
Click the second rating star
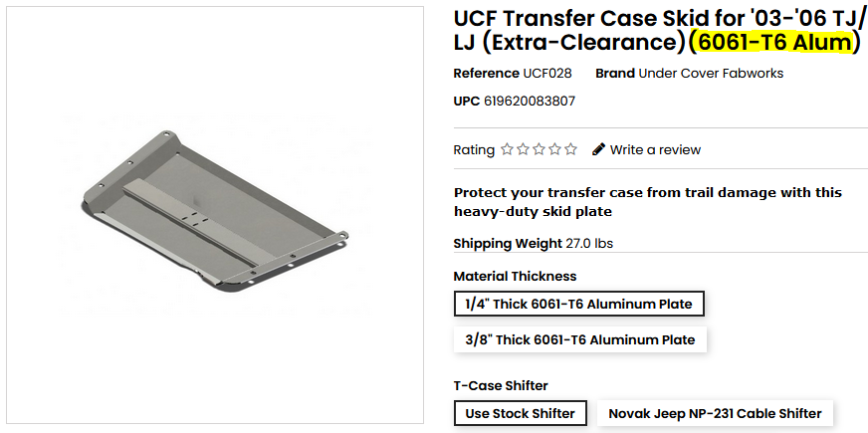coord(523,150)
